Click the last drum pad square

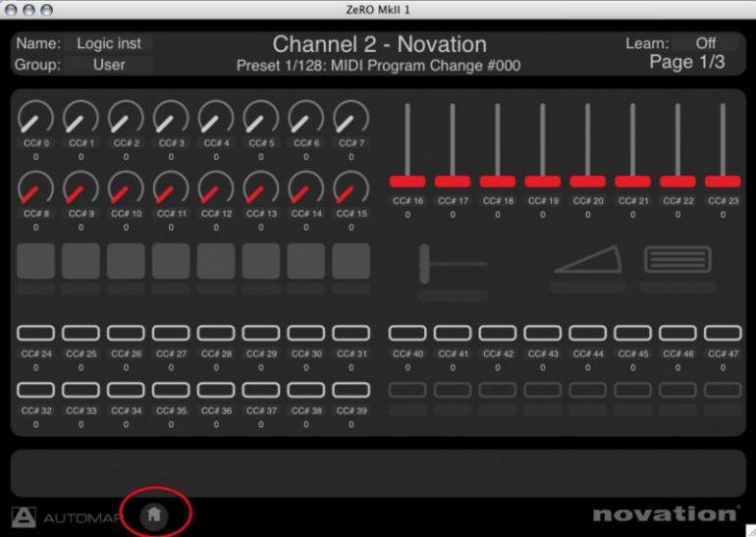coord(351,261)
